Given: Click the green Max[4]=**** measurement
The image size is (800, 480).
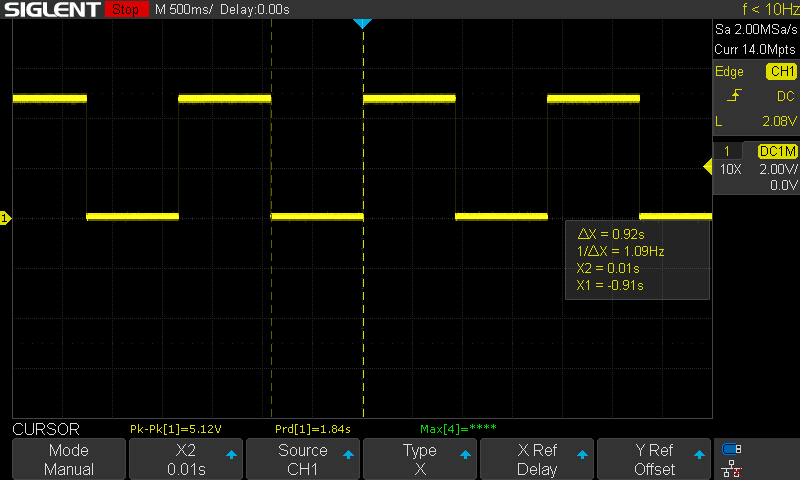Looking at the screenshot, I should point(458,429).
